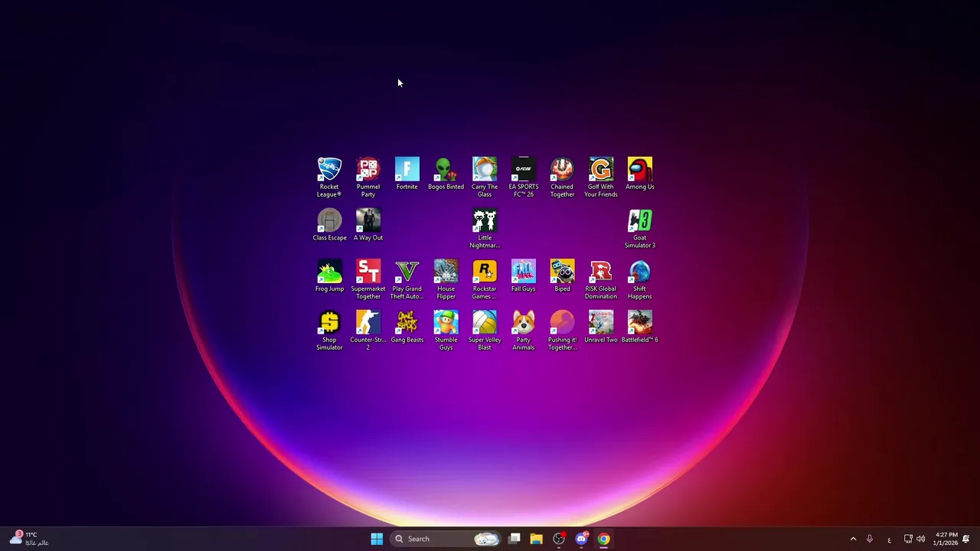The image size is (980, 551).
Task: Select the Bogos Binted alien icon
Action: [x=446, y=174]
